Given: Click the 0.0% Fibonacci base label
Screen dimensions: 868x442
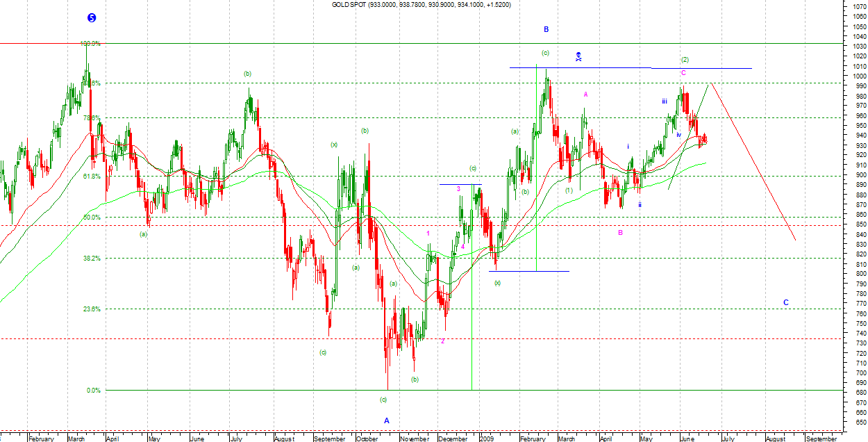Looking at the screenshot, I should 94,391.
